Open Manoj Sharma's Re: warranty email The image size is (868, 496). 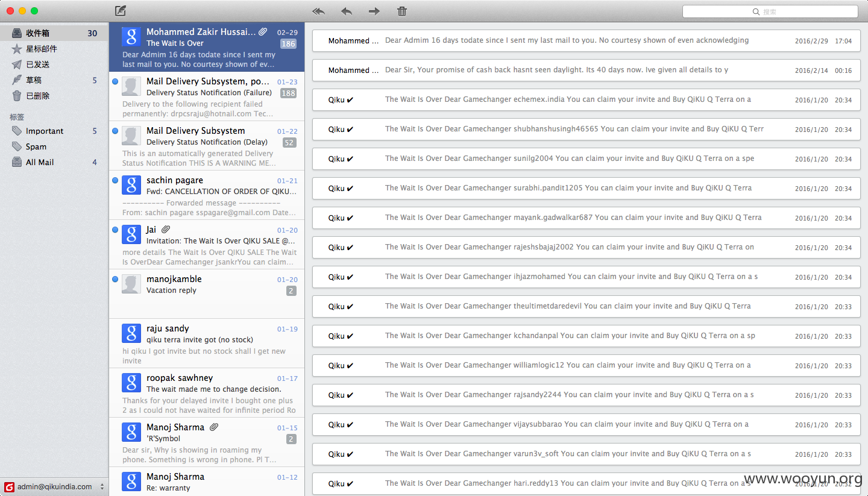(207, 482)
